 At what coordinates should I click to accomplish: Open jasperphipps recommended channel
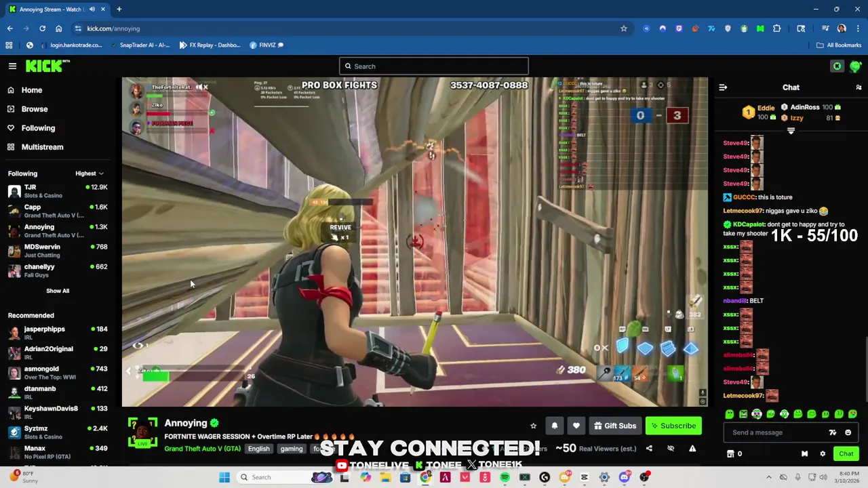tap(58, 333)
